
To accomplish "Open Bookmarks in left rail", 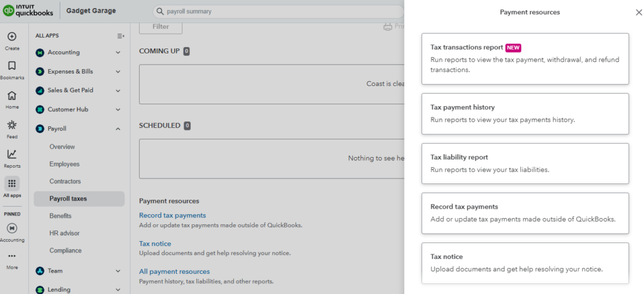I will (12, 66).
